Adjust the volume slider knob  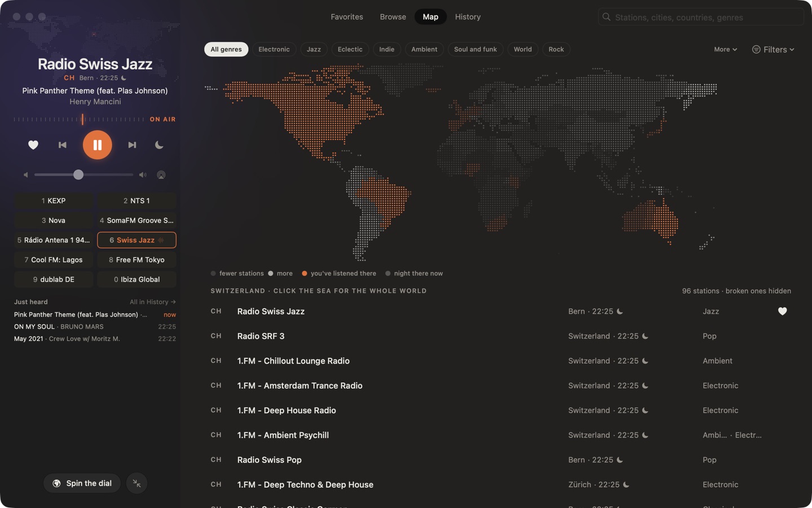[78, 175]
